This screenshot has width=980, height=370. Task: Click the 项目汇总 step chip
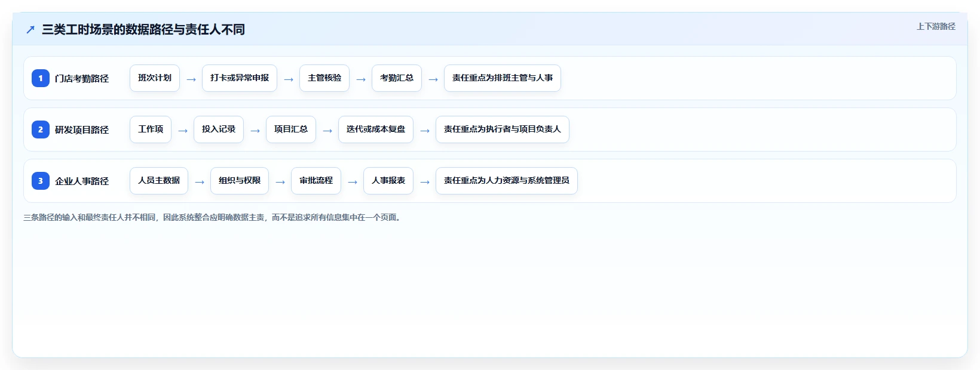point(291,129)
